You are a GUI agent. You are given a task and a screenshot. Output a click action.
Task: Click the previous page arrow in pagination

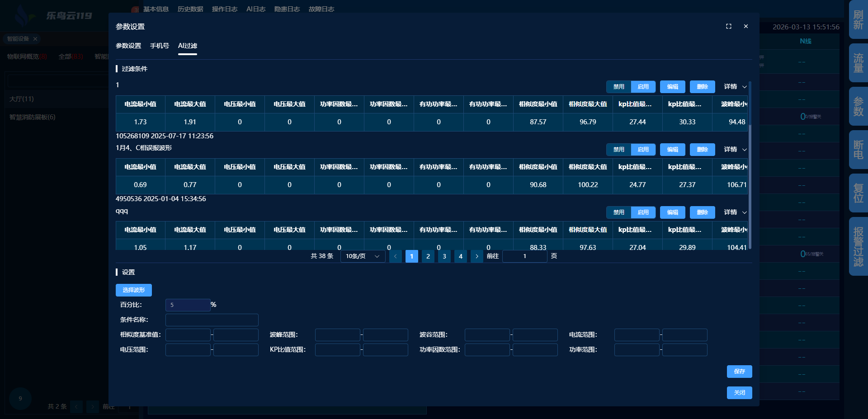pyautogui.click(x=395, y=256)
